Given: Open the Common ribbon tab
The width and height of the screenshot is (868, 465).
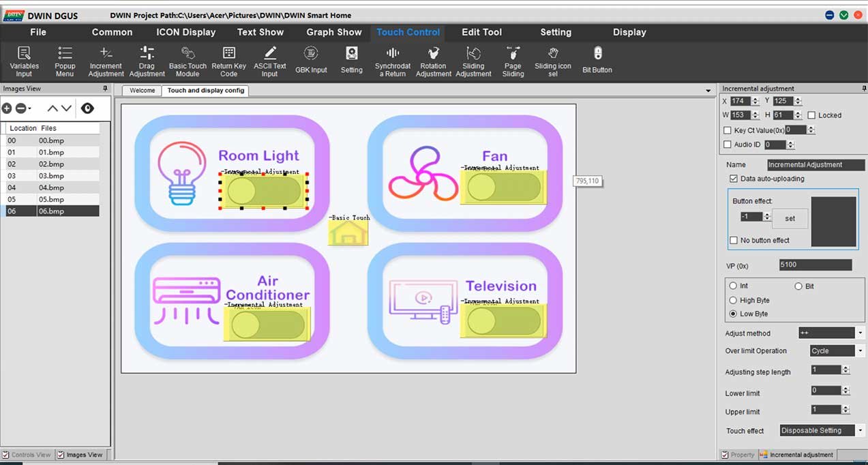Looking at the screenshot, I should 113,32.
